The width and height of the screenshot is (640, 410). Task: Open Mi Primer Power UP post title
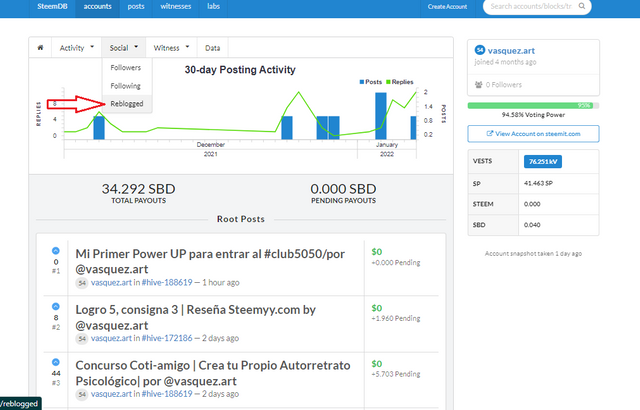tap(210, 262)
